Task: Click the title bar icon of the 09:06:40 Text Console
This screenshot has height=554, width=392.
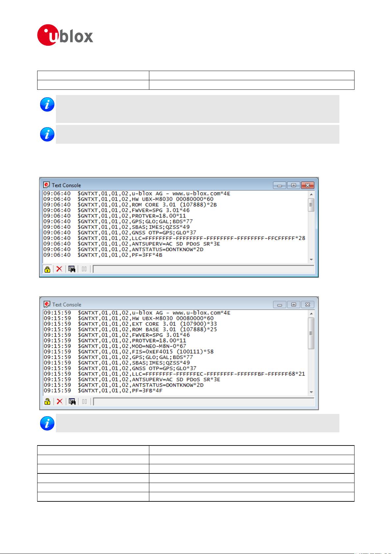Action: coord(47,185)
